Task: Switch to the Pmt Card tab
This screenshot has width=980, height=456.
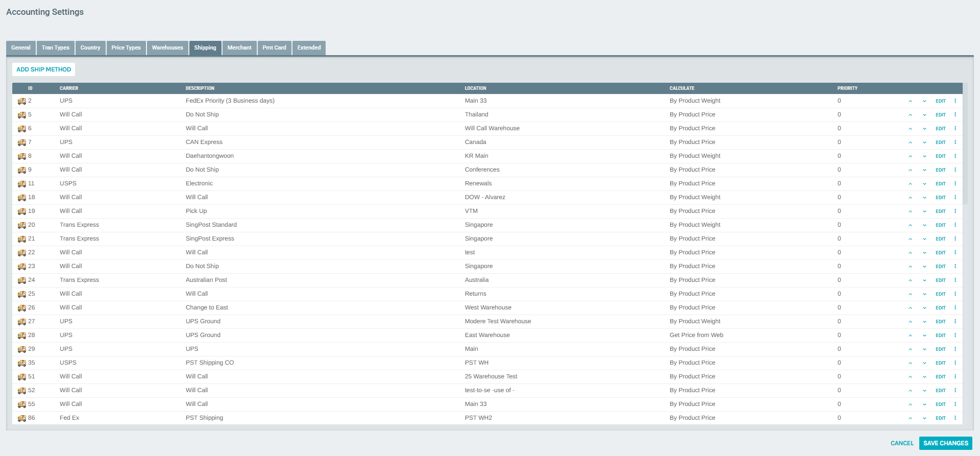Action: tap(275, 48)
